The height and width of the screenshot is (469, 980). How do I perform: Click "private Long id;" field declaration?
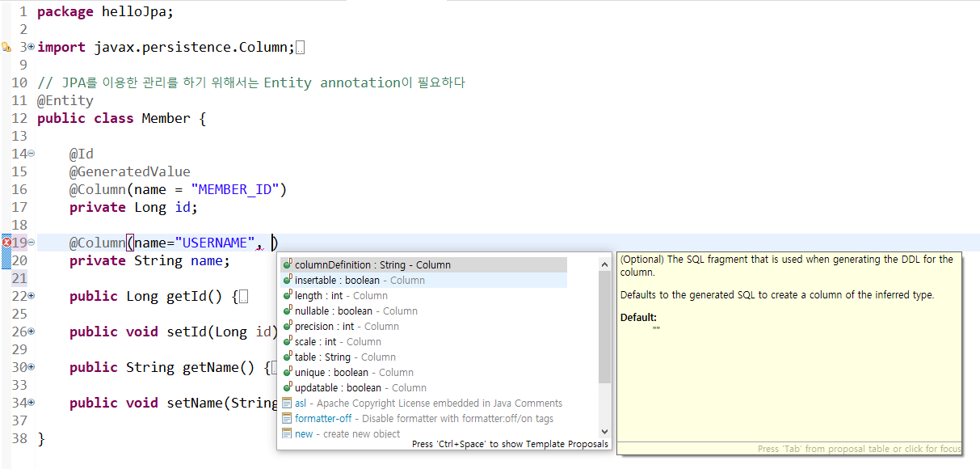point(134,208)
